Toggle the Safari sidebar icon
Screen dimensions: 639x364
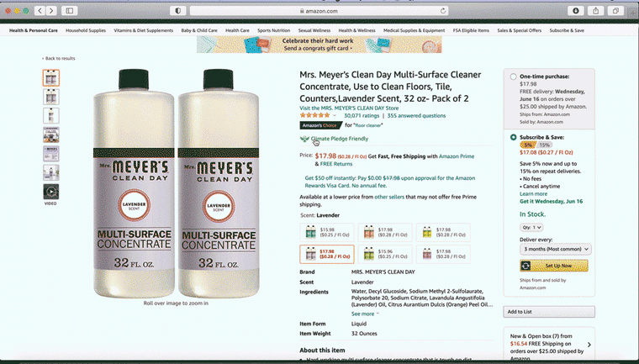[70, 11]
